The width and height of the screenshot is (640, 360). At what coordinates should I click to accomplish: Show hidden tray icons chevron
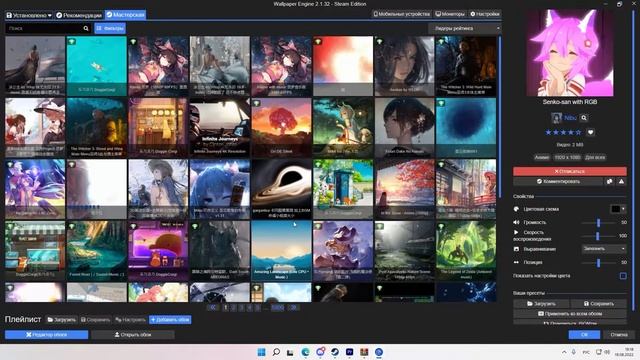coord(564,352)
